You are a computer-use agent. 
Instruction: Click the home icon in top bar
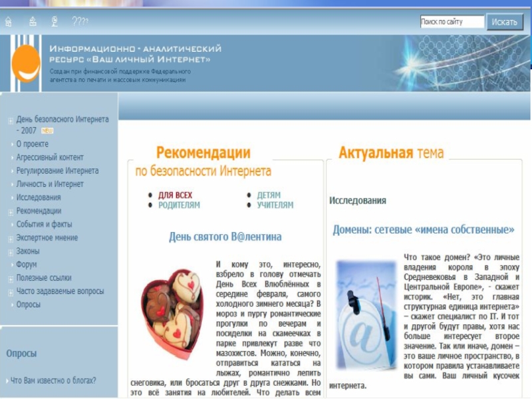coord(9,21)
